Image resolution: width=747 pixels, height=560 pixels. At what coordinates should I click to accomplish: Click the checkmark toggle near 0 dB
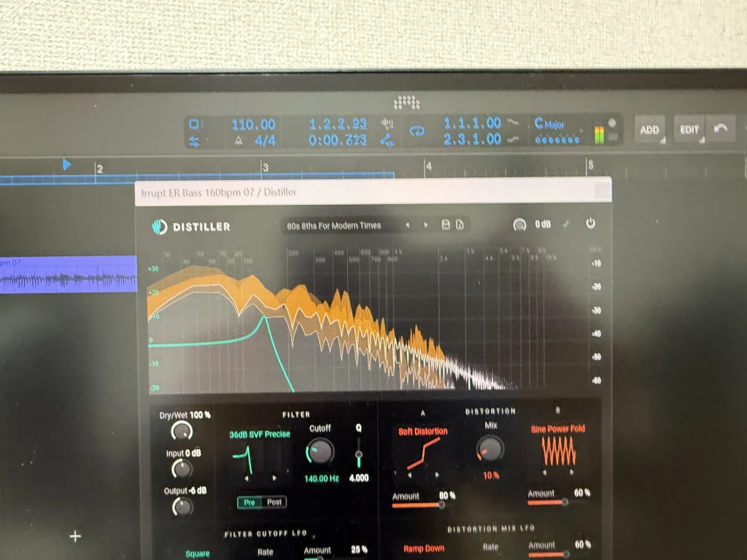click(x=566, y=224)
